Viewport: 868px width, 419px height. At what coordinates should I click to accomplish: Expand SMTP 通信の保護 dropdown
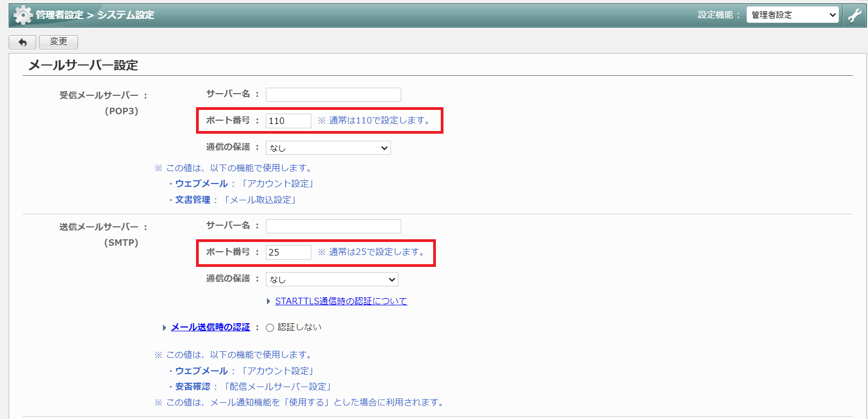[332, 279]
